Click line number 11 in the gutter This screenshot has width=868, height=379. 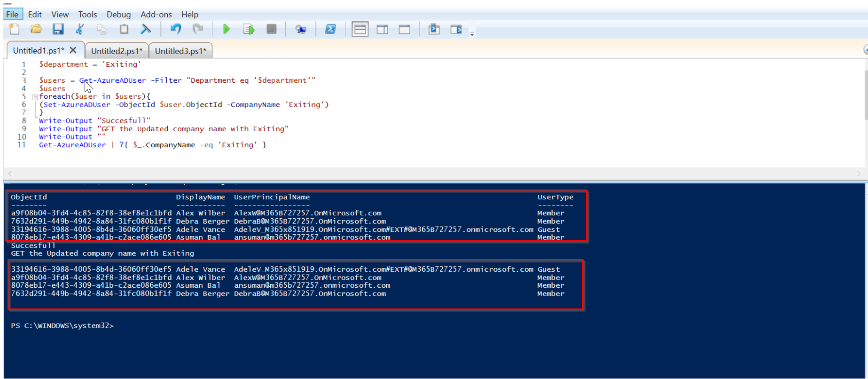[22, 145]
